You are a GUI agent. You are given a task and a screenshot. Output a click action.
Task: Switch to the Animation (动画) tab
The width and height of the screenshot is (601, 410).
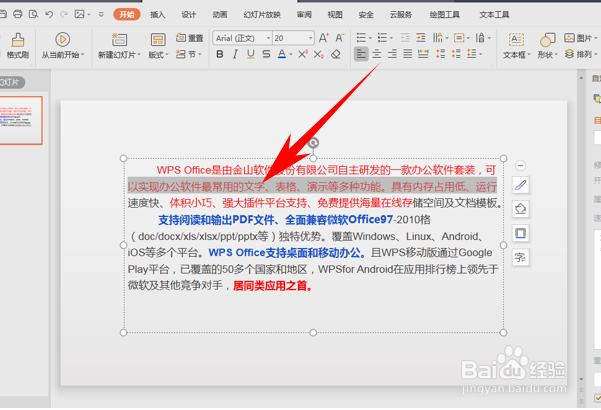(220, 15)
